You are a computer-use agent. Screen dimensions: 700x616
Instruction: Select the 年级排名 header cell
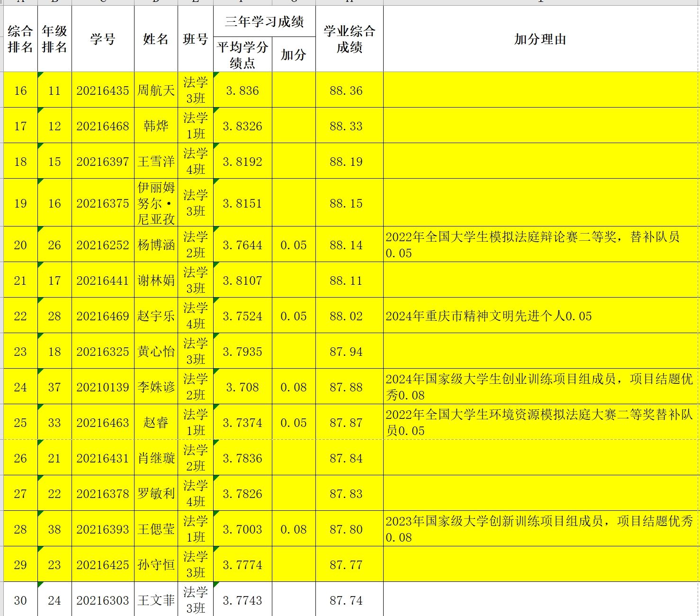pos(54,39)
